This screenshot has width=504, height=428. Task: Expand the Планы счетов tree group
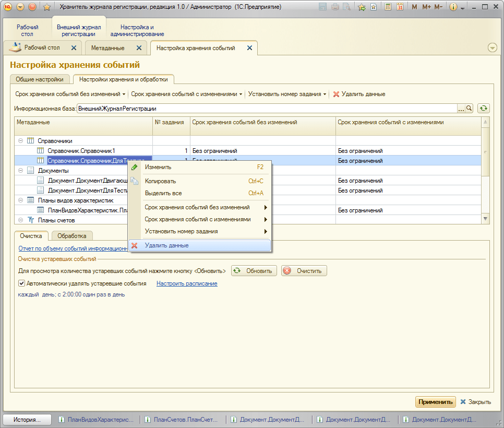tap(20, 220)
